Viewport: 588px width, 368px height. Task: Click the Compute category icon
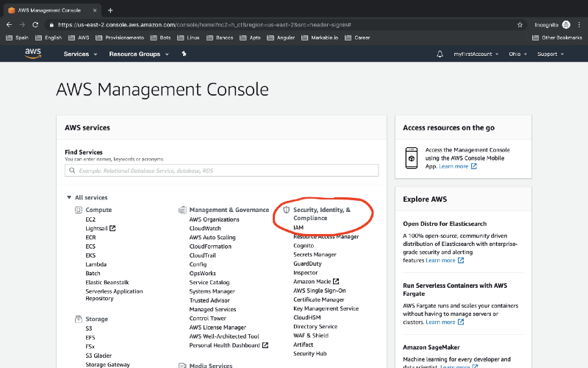[79, 210]
